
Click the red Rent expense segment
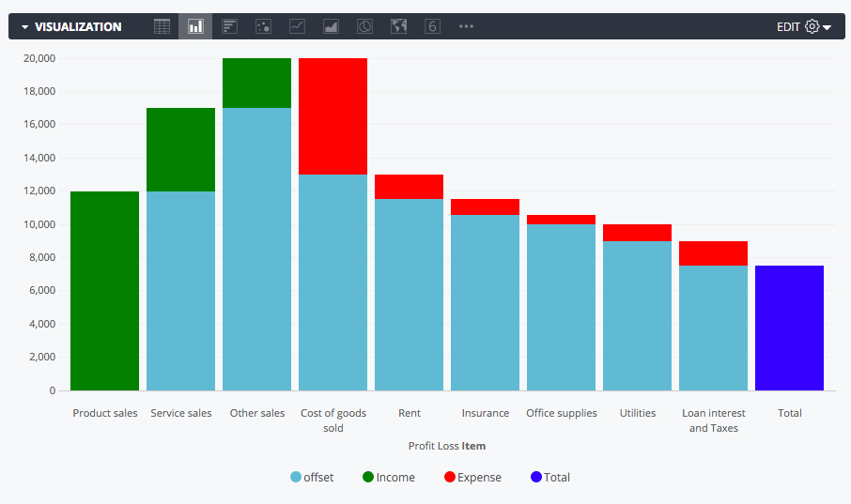[x=410, y=187]
